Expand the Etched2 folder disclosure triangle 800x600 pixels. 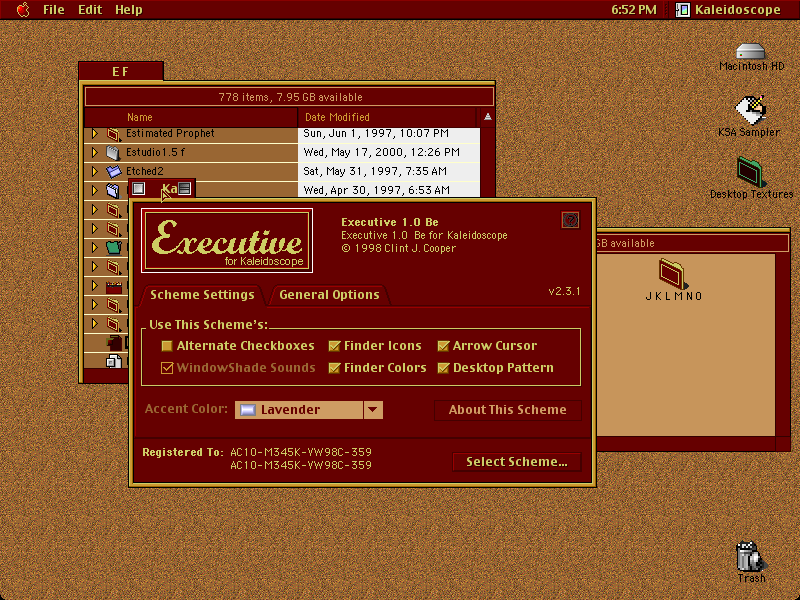pos(94,171)
